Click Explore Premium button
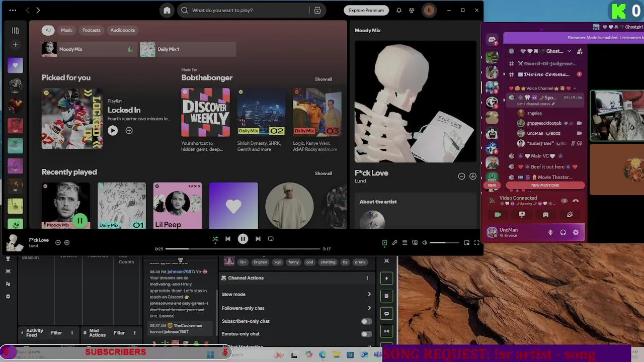This screenshot has width=644, height=362. point(366,10)
